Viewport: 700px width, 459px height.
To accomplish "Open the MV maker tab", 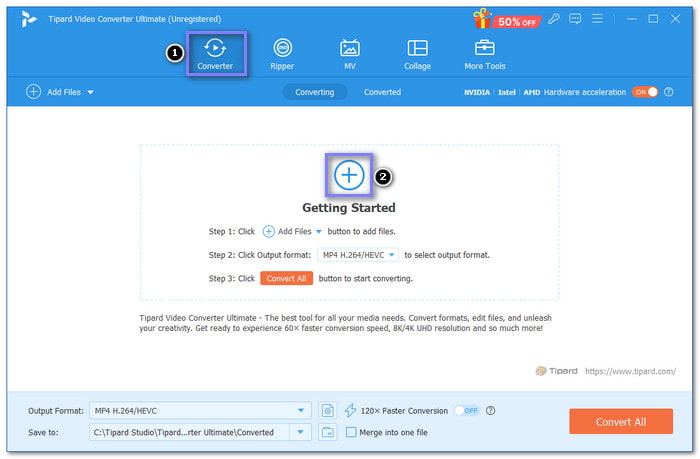I will coord(350,54).
